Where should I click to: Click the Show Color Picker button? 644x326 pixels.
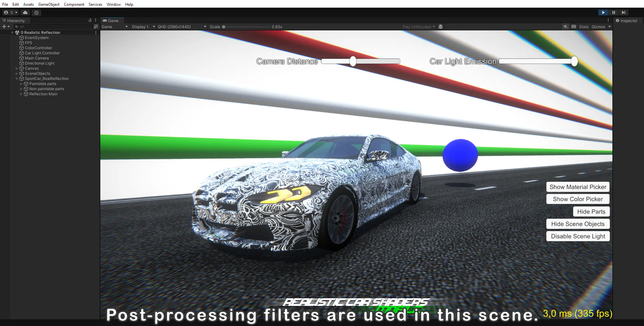point(578,199)
